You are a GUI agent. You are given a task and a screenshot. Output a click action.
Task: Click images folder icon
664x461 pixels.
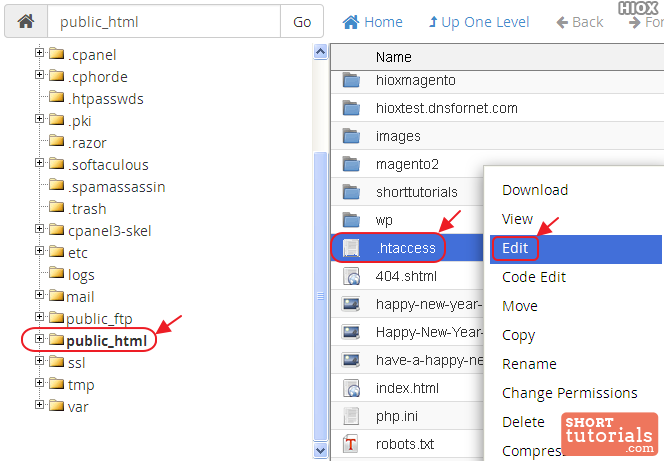pyautogui.click(x=351, y=136)
